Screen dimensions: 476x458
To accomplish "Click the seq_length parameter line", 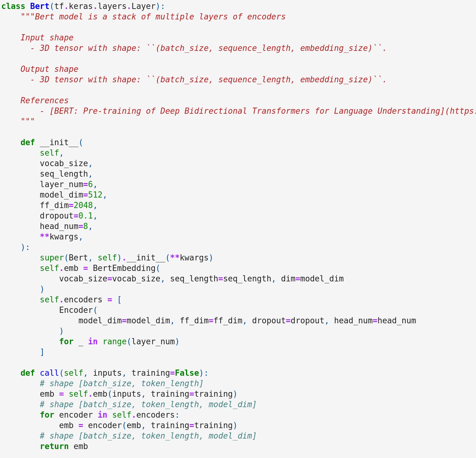I will point(66,174).
